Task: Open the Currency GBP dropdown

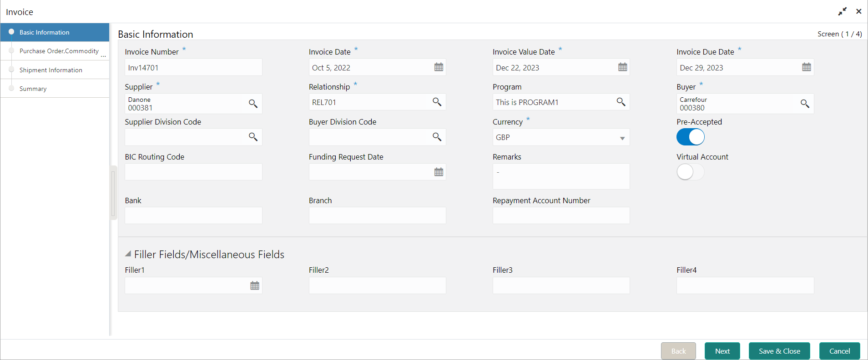Action: (561, 137)
